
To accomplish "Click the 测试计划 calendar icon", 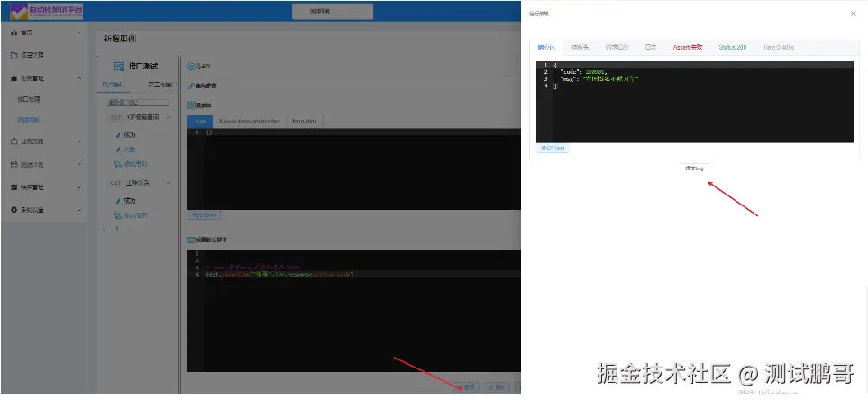I will 14,165.
